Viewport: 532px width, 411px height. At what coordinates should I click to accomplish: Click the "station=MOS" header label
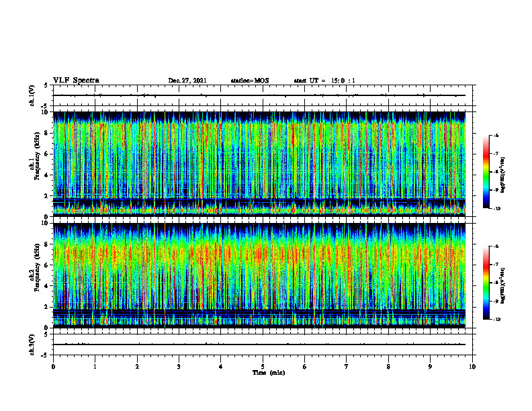(x=250, y=81)
